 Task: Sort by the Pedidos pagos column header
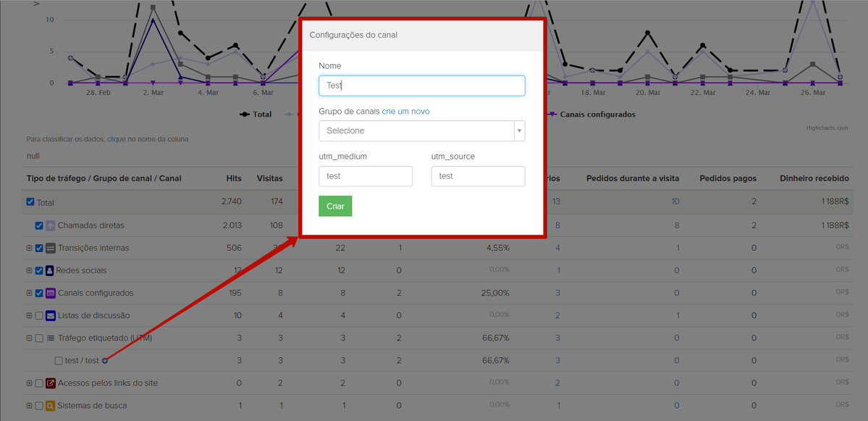click(728, 178)
